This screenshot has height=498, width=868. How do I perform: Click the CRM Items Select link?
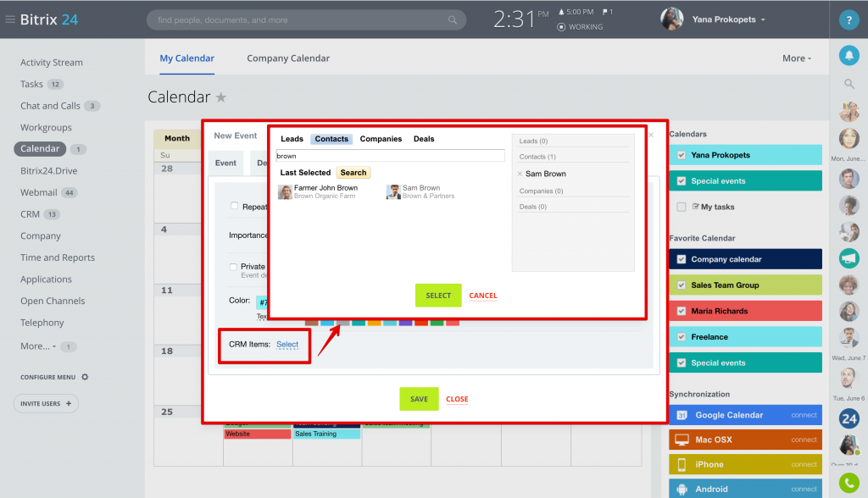coord(287,344)
